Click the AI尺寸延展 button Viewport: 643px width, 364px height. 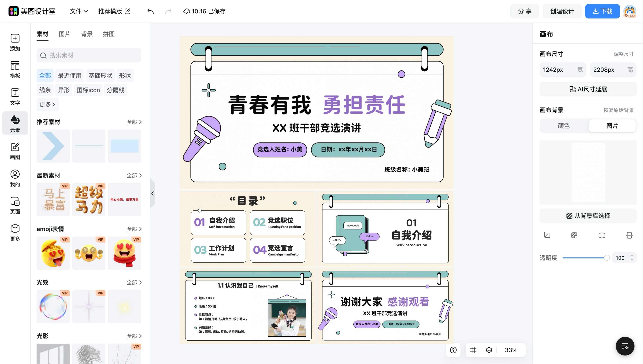[588, 89]
